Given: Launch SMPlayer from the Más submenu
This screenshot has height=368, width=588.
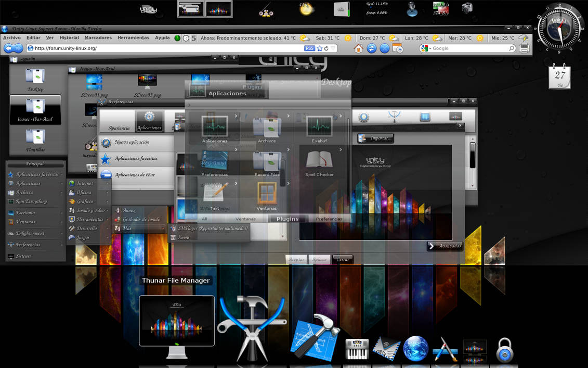Looking at the screenshot, I should coord(209,229).
